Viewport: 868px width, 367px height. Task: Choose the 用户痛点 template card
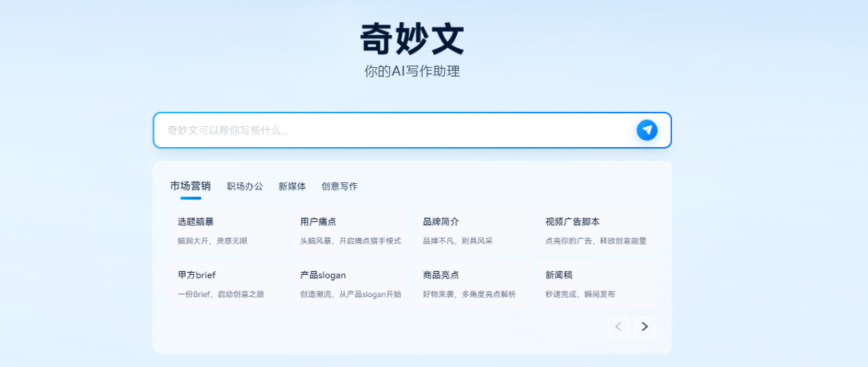coord(351,231)
